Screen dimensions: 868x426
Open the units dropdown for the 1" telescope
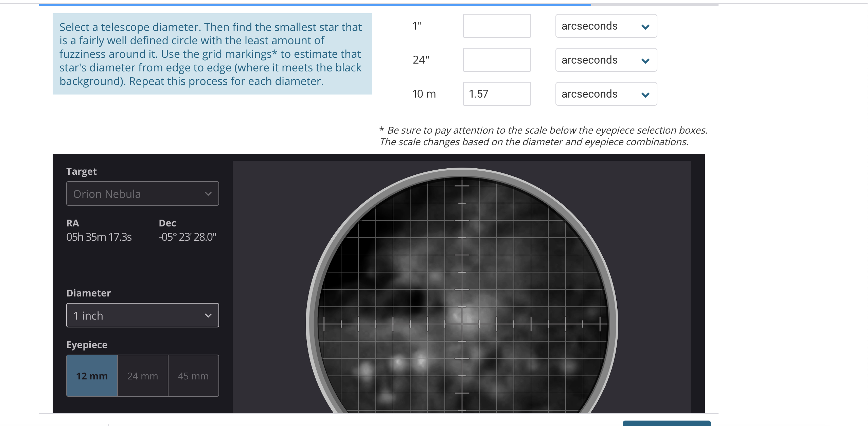pos(606,26)
